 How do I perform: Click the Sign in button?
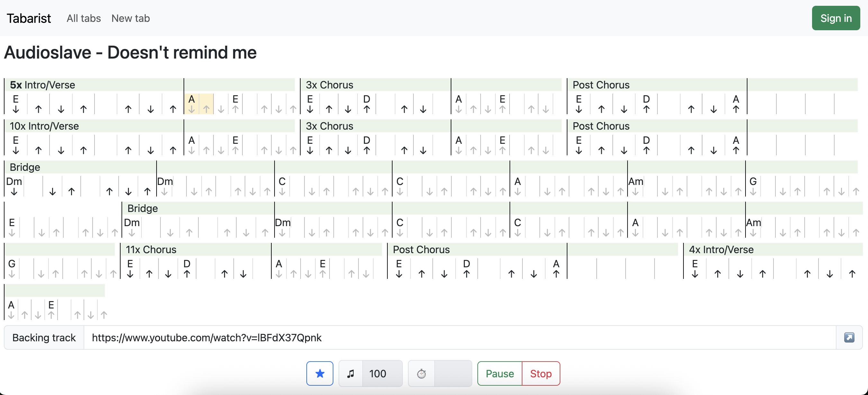836,18
